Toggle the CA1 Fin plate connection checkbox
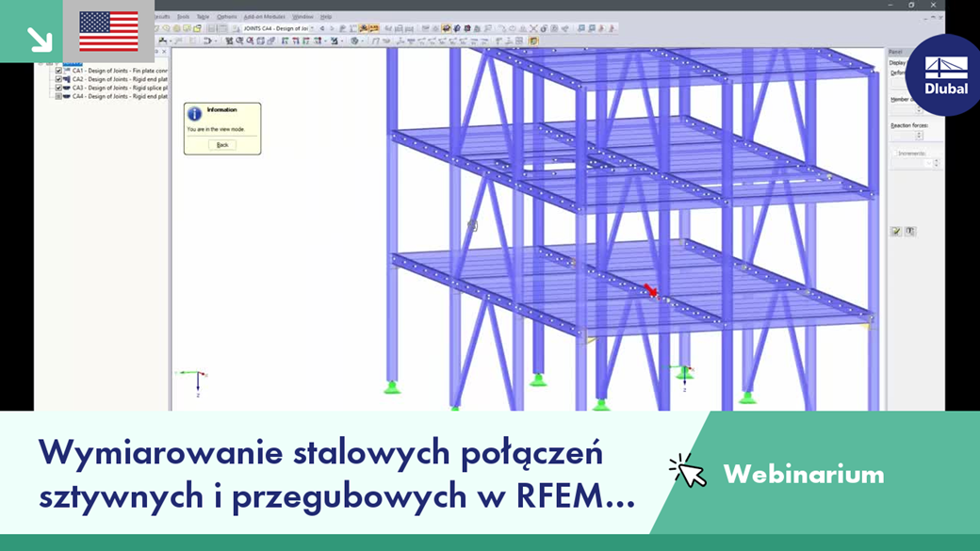This screenshot has width=980, height=551. pos(58,71)
